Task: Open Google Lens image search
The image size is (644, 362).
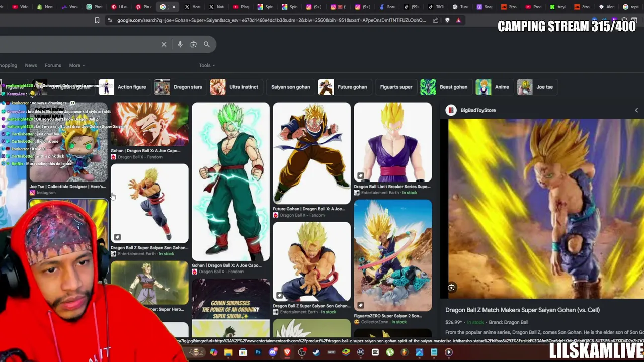Action: click(x=193, y=44)
